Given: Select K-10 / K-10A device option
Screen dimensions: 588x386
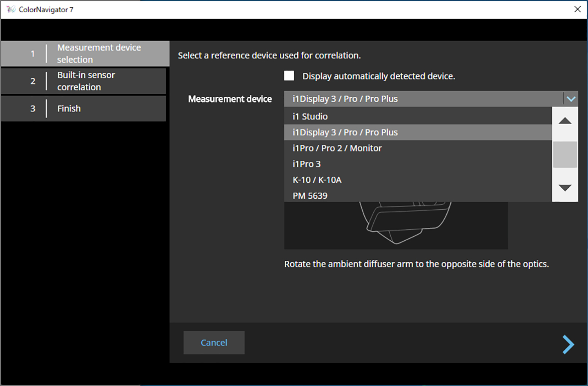Looking at the screenshot, I should click(418, 180).
